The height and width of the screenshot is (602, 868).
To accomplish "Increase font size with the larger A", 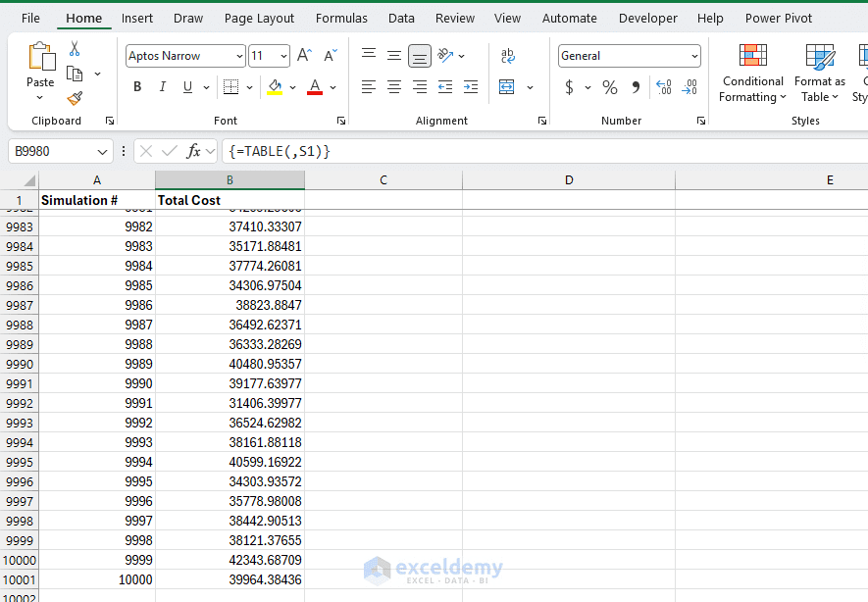I will pyautogui.click(x=304, y=55).
